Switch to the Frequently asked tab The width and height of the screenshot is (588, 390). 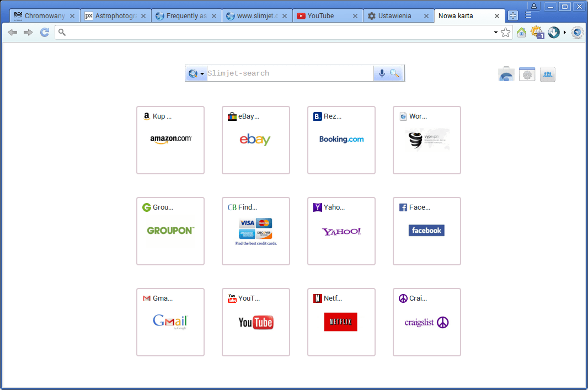point(186,16)
